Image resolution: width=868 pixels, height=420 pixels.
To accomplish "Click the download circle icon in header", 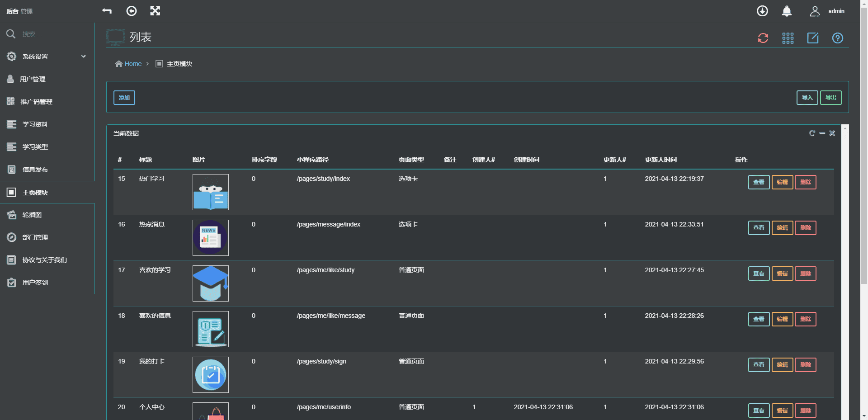I will (x=762, y=11).
